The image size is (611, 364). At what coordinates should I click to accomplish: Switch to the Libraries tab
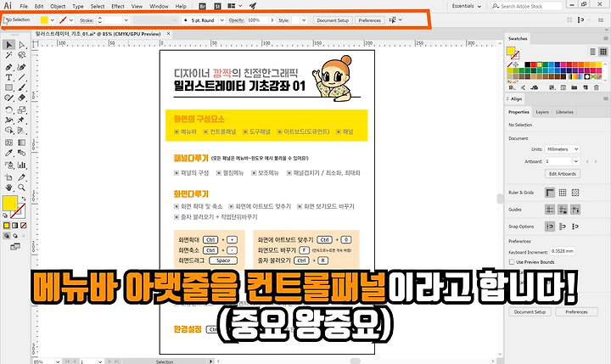pyautogui.click(x=564, y=112)
